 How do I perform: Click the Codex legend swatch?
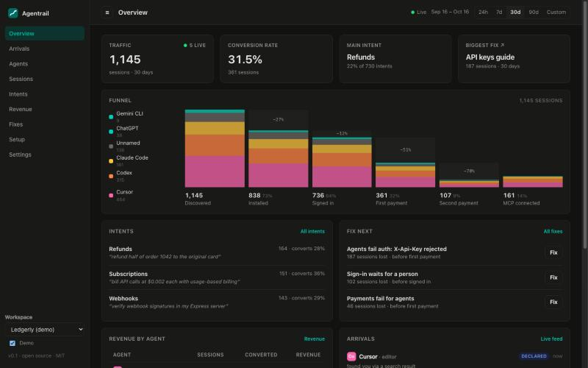[111, 176]
